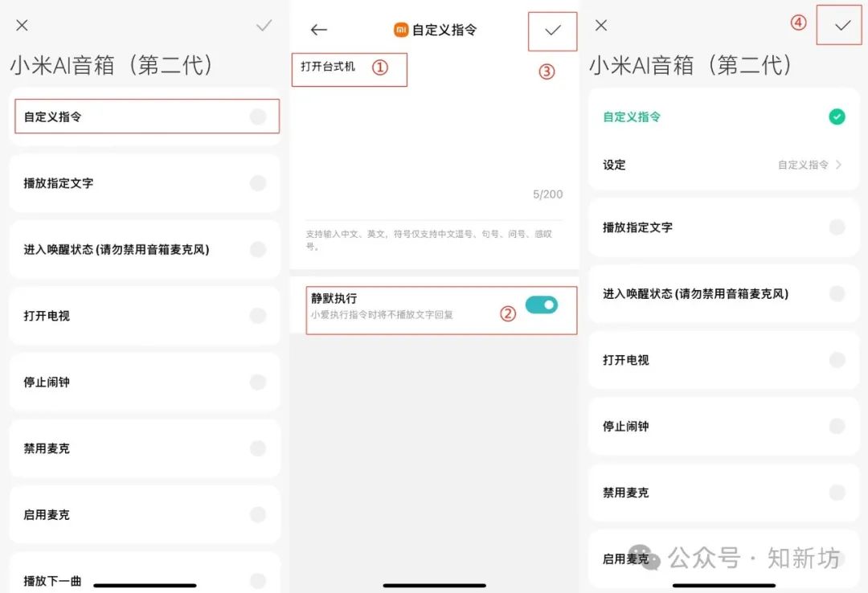Toggle the 静默执行 switch off
The height and width of the screenshot is (593, 868).
pyautogui.click(x=542, y=305)
